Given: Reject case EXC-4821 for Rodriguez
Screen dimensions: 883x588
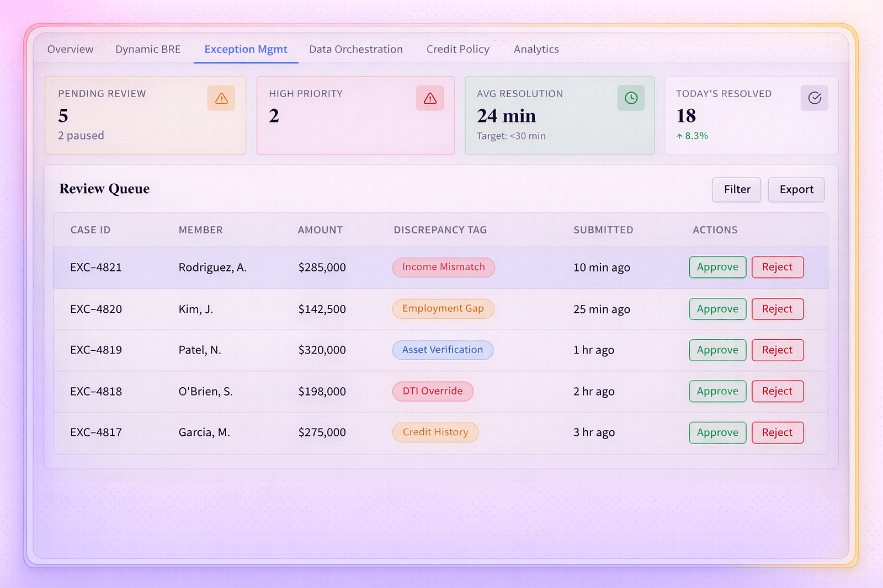Looking at the screenshot, I should 778,267.
